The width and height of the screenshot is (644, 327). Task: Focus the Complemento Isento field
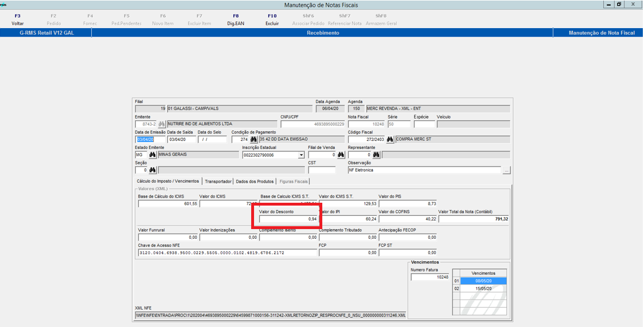(x=288, y=237)
